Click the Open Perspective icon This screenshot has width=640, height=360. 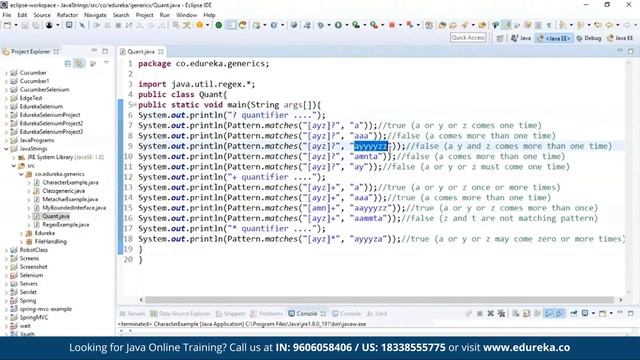click(x=500, y=38)
